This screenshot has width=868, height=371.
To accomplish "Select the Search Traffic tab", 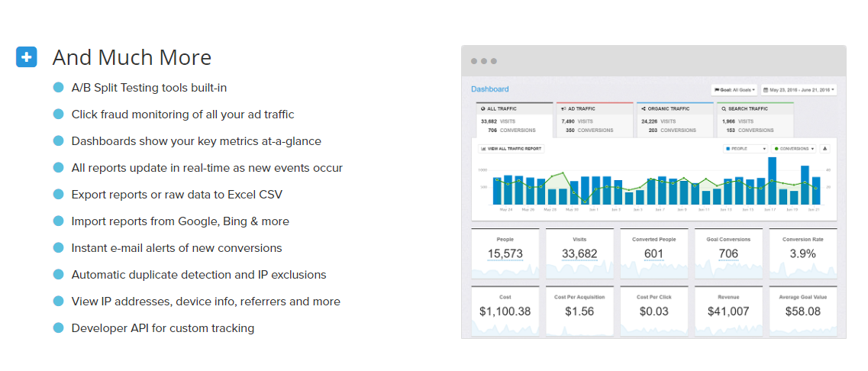I will pyautogui.click(x=754, y=120).
